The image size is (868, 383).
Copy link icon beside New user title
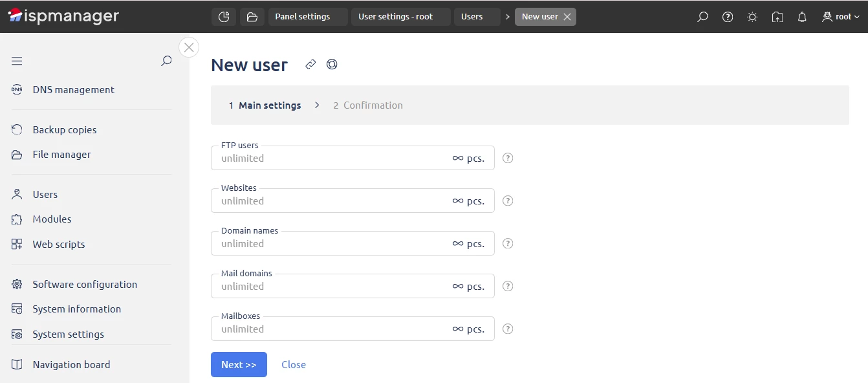[310, 64]
